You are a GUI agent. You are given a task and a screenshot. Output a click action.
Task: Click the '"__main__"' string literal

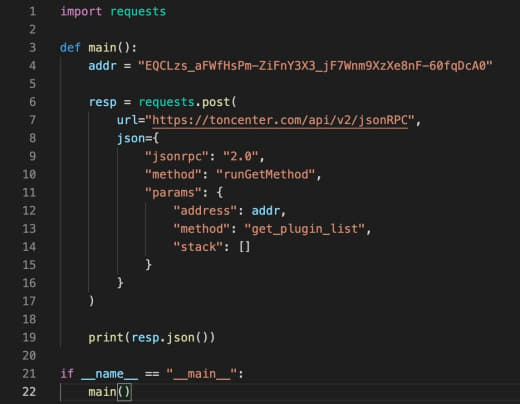click(202, 374)
